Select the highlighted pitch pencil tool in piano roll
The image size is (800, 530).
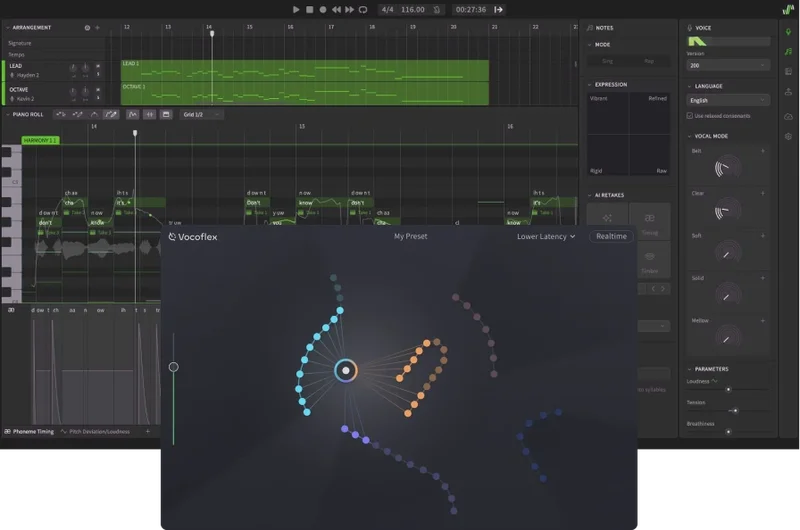111,114
